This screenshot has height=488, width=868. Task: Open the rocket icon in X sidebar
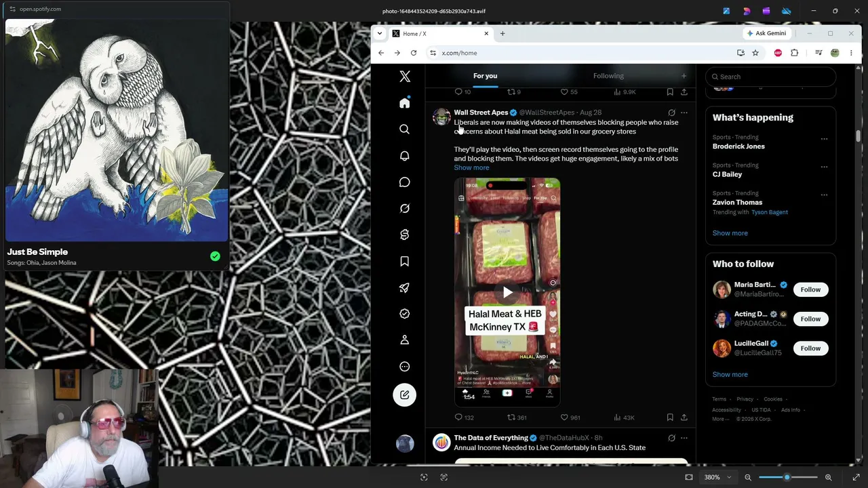[405, 287]
